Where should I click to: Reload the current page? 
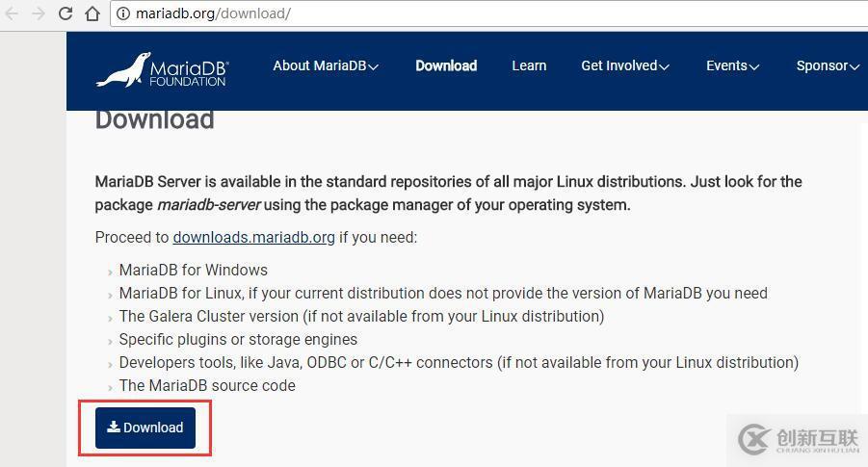click(66, 13)
